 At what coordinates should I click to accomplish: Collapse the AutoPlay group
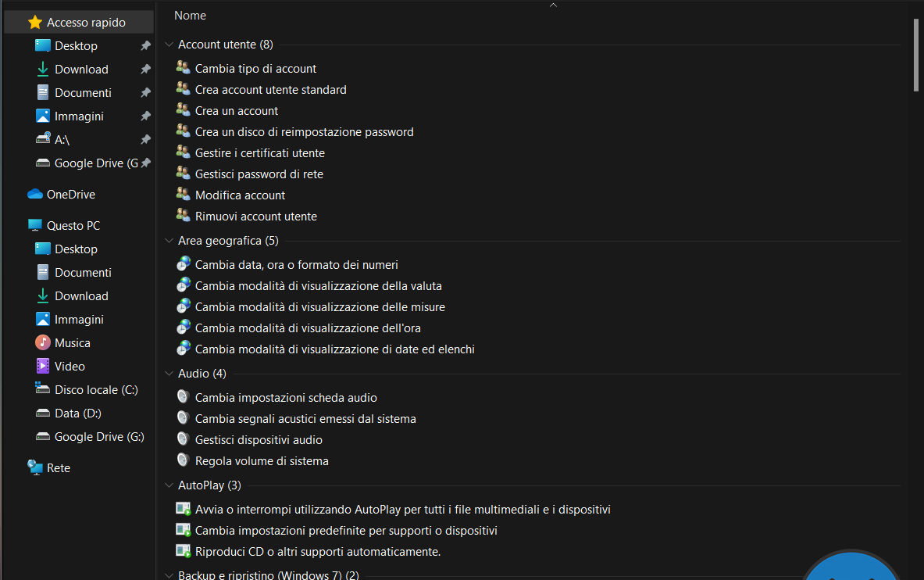[x=169, y=485]
